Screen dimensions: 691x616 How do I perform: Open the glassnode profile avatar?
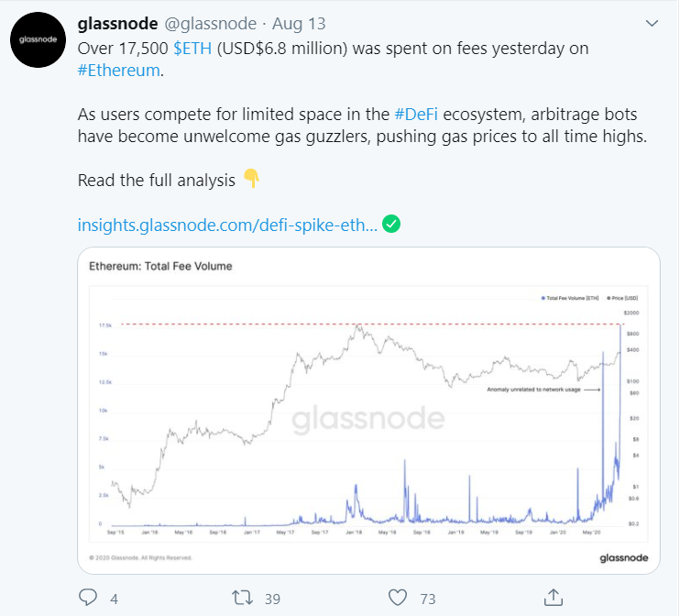(x=37, y=42)
